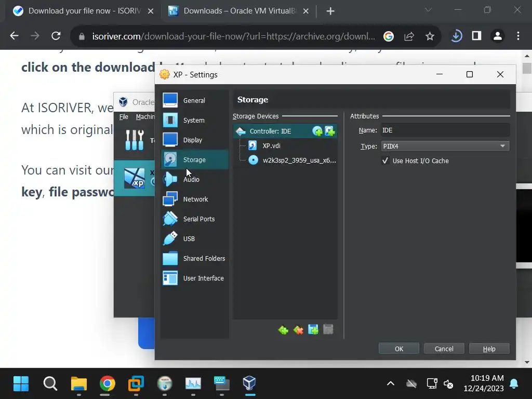Open Serial Ports settings category
532x399 pixels.
(x=194, y=219)
